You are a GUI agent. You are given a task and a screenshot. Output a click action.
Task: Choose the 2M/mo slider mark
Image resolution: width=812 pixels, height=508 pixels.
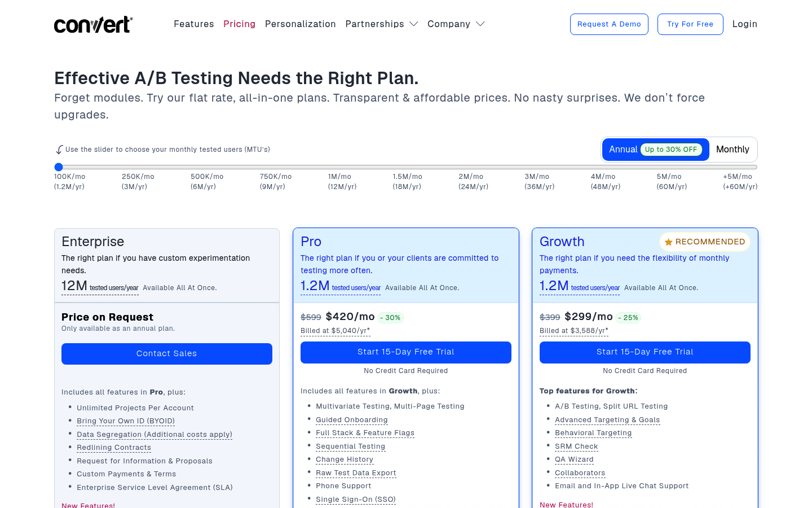(474, 182)
